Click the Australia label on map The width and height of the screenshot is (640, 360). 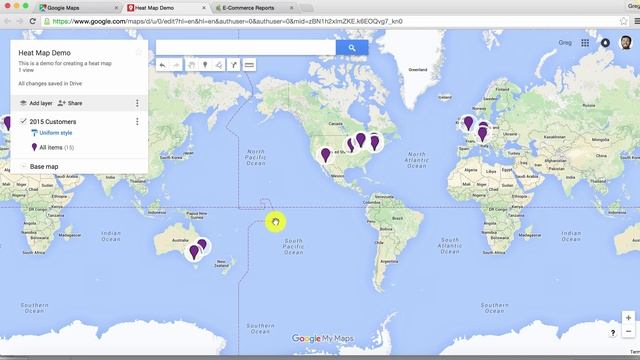point(180,240)
